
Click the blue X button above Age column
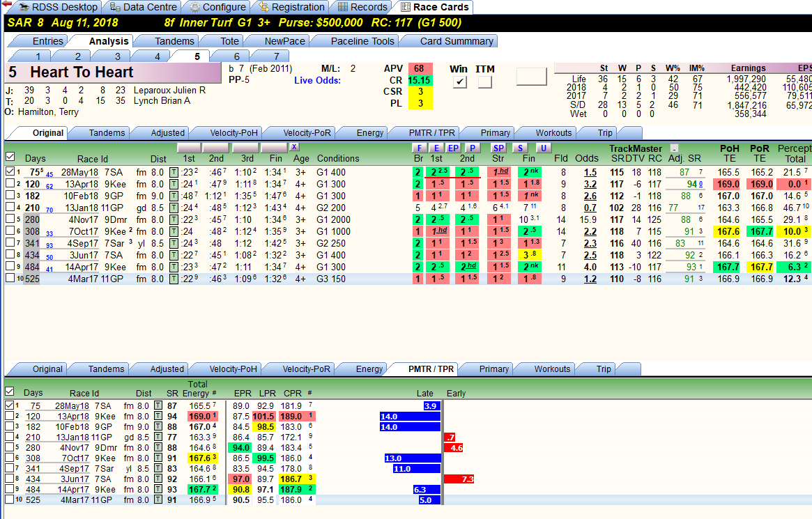tap(294, 148)
